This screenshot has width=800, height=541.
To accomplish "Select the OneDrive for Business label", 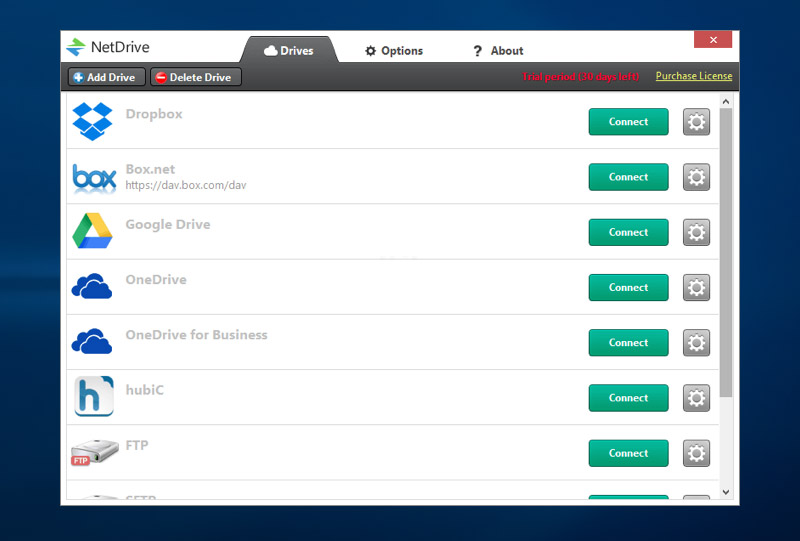I will [196, 335].
